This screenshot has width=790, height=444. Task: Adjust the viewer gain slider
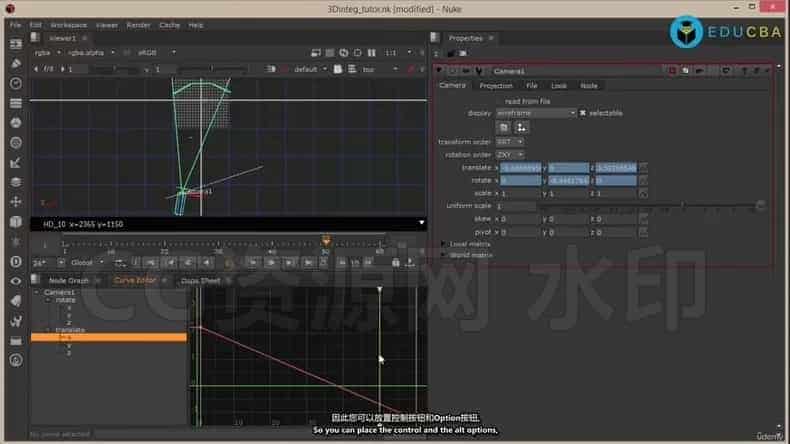tap(115, 69)
